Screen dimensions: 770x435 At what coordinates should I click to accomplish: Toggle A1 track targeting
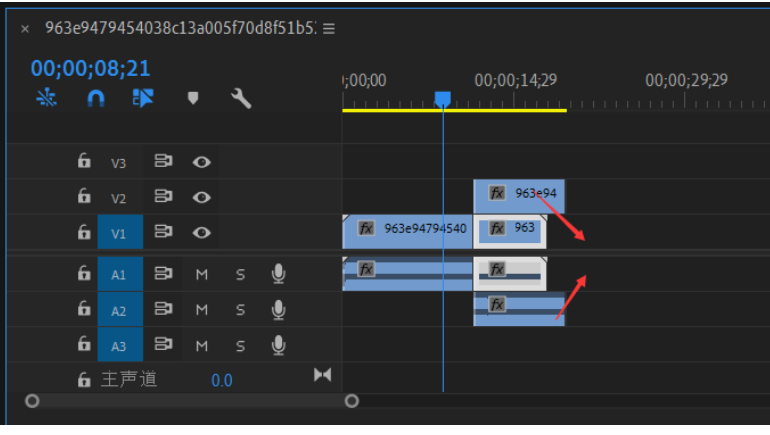click(120, 273)
